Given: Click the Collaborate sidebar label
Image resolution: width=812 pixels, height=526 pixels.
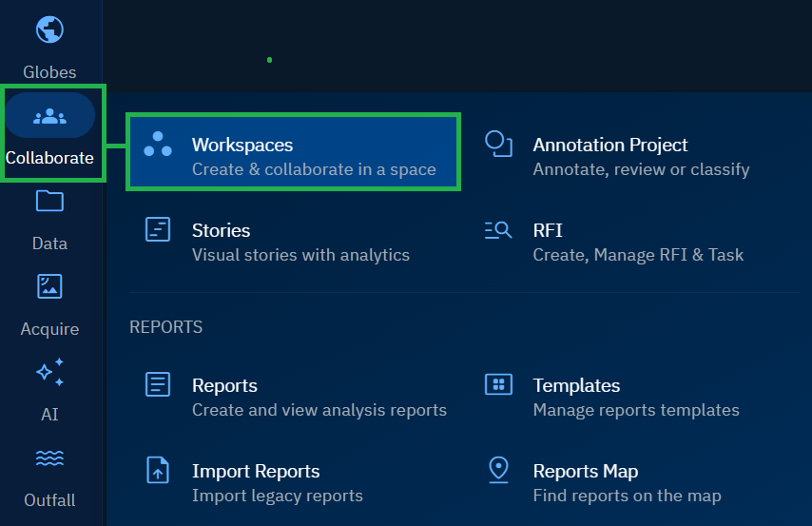Looking at the screenshot, I should [49, 158].
